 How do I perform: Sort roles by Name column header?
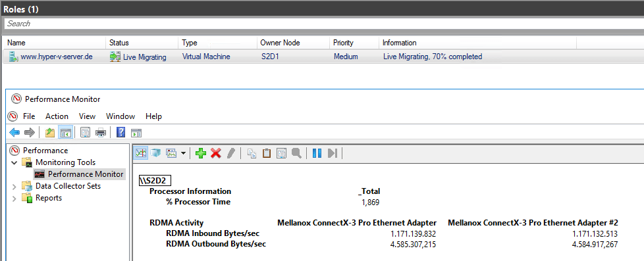point(54,43)
